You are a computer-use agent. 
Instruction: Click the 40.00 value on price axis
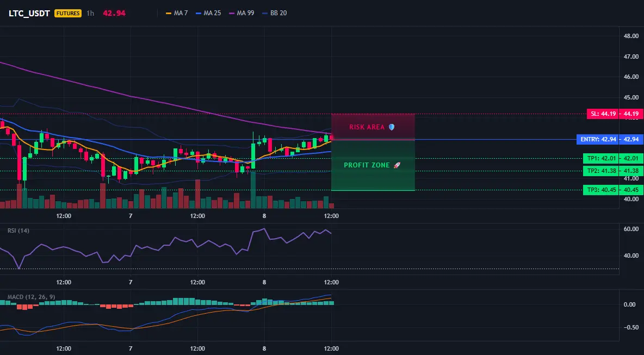click(x=631, y=199)
